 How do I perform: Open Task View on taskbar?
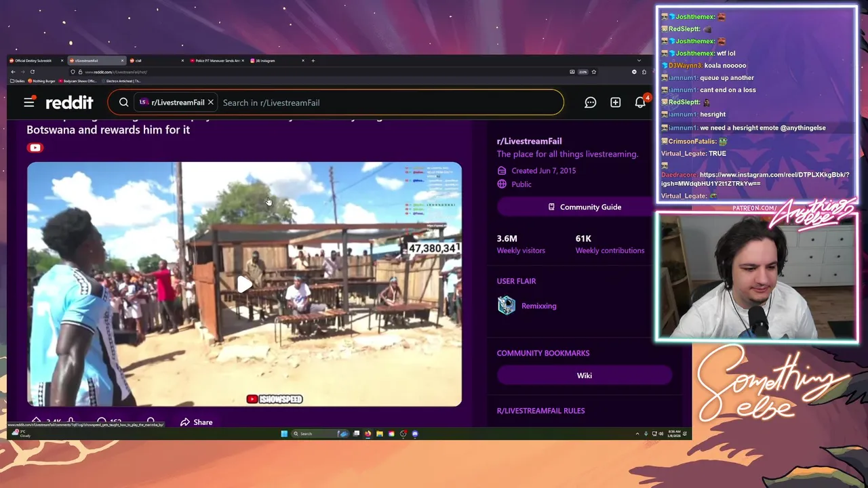click(x=357, y=434)
